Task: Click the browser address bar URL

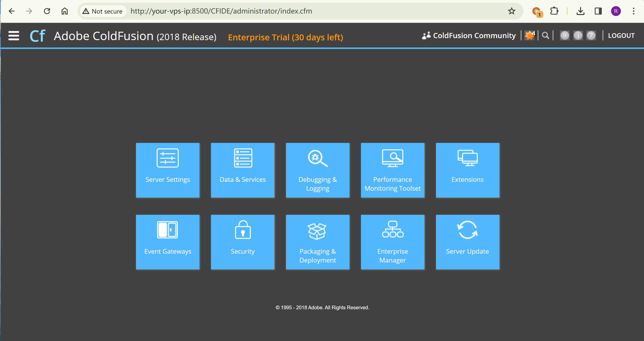Action: [221, 11]
